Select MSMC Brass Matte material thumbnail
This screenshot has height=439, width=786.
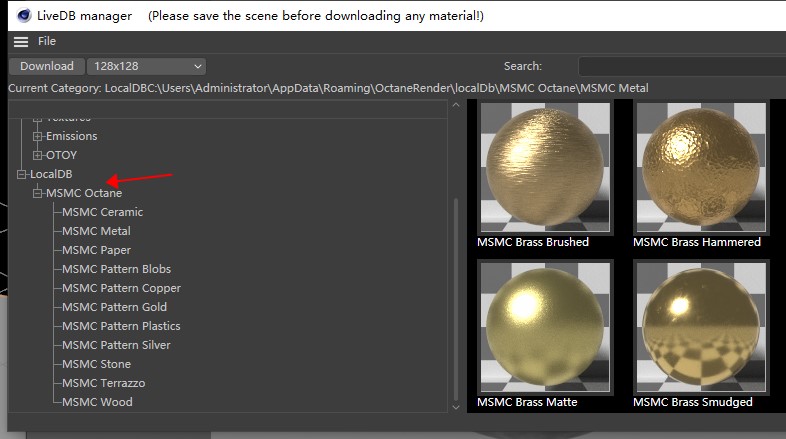click(x=545, y=327)
